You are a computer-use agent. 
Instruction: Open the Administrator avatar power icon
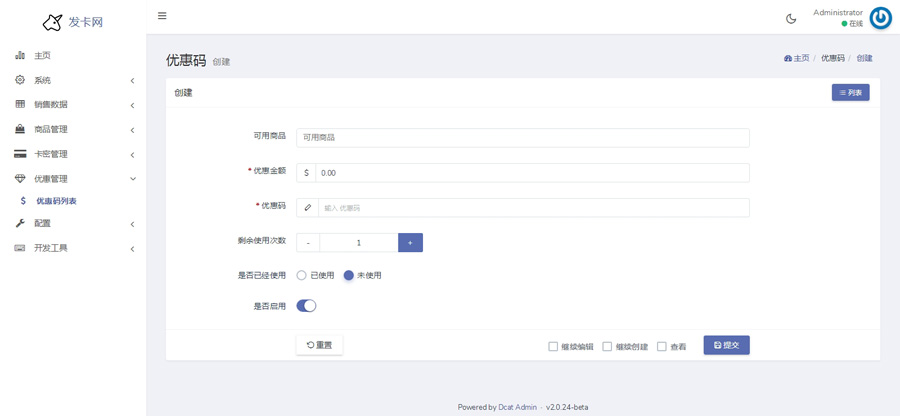pyautogui.click(x=880, y=18)
